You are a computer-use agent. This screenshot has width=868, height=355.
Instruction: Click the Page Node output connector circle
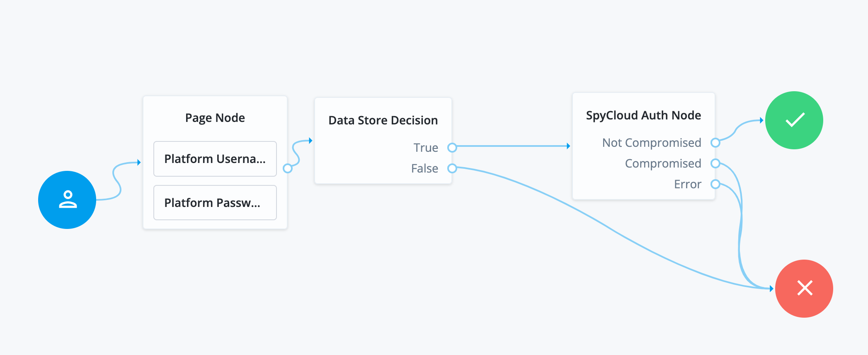[288, 168]
